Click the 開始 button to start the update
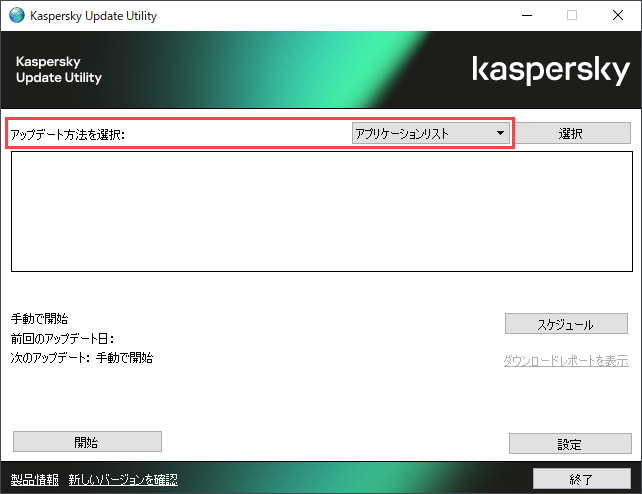 [87, 442]
